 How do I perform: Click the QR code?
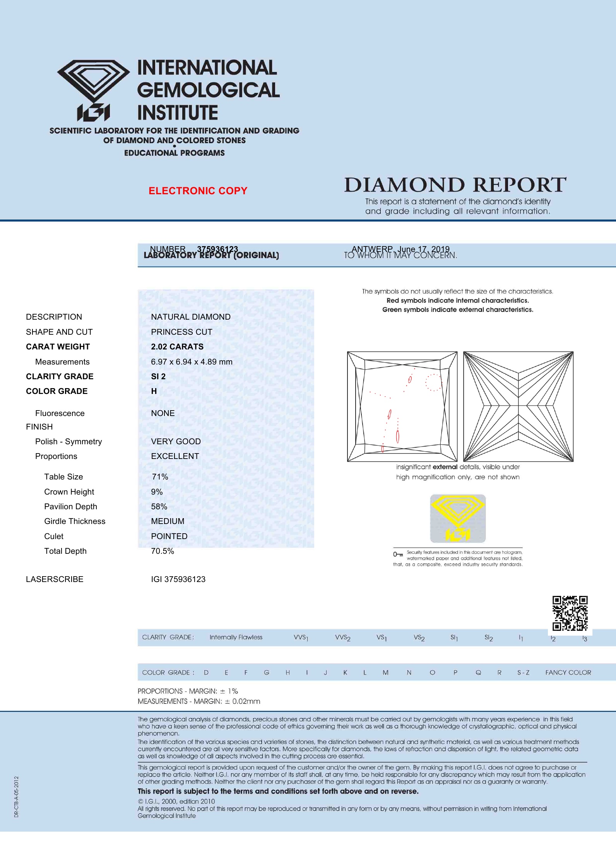coord(570,613)
